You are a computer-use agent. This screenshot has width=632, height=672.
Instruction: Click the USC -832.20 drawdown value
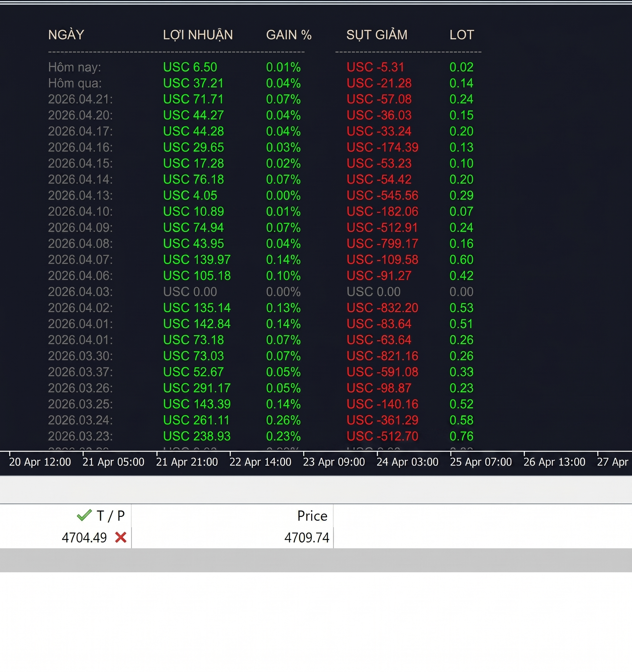(x=382, y=307)
